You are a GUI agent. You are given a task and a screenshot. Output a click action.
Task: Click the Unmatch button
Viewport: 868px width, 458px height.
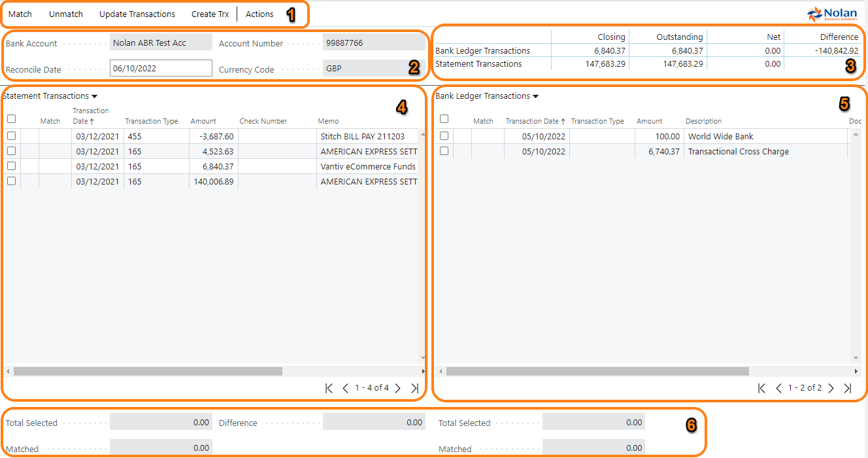click(x=66, y=14)
